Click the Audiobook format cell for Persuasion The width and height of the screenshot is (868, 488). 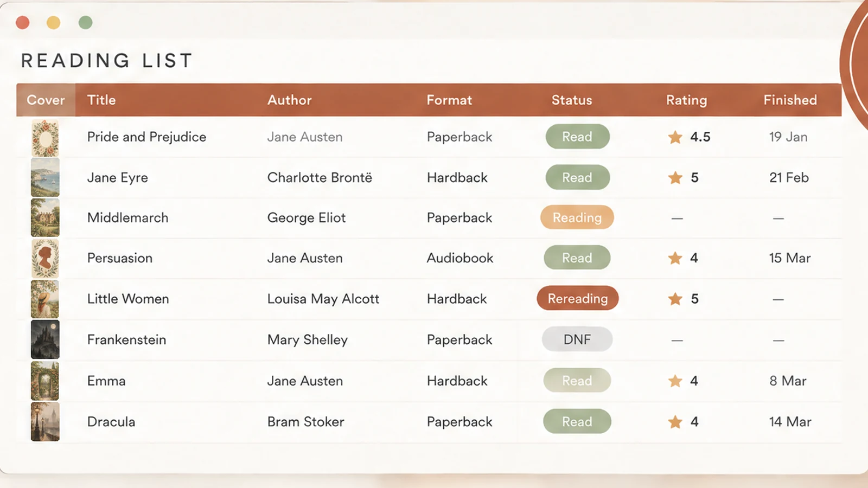[460, 258]
